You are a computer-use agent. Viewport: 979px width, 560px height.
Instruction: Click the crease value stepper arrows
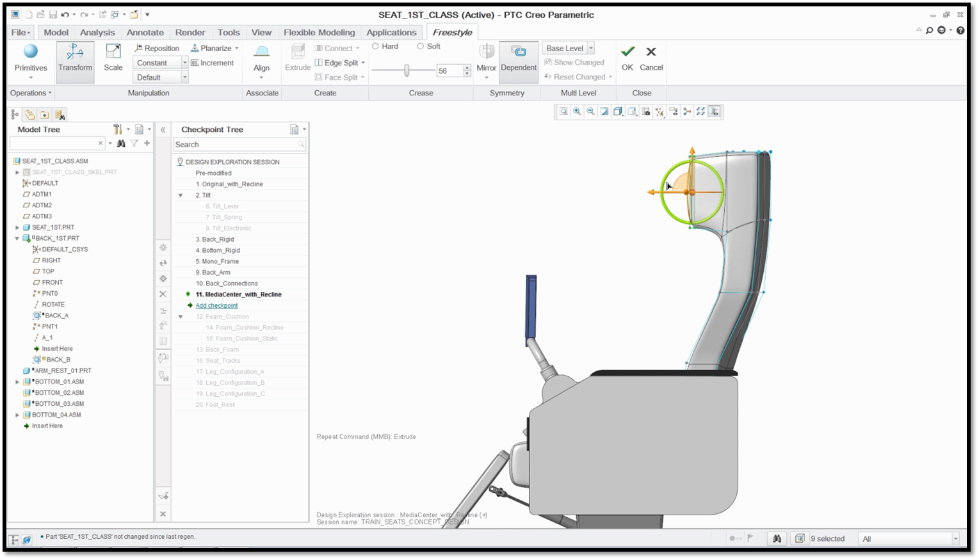tap(467, 70)
